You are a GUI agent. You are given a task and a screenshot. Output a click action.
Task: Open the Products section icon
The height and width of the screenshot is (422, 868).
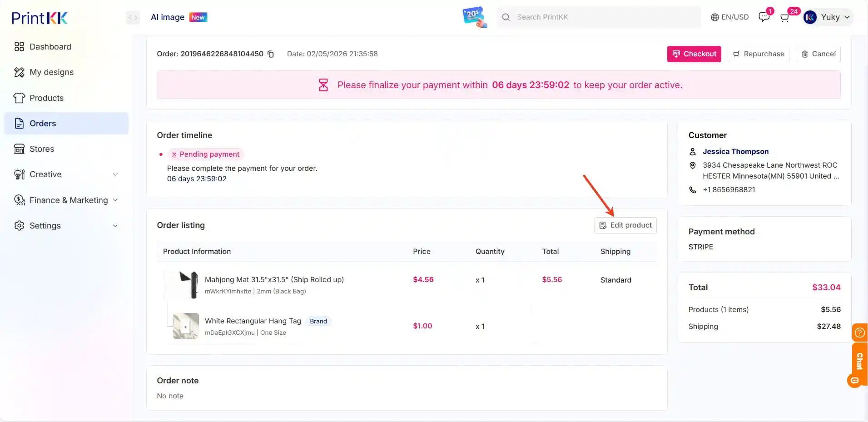[x=19, y=98]
